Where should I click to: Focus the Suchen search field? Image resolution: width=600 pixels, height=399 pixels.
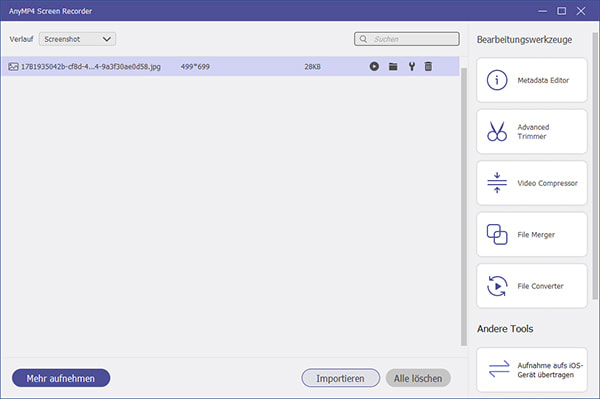click(406, 39)
